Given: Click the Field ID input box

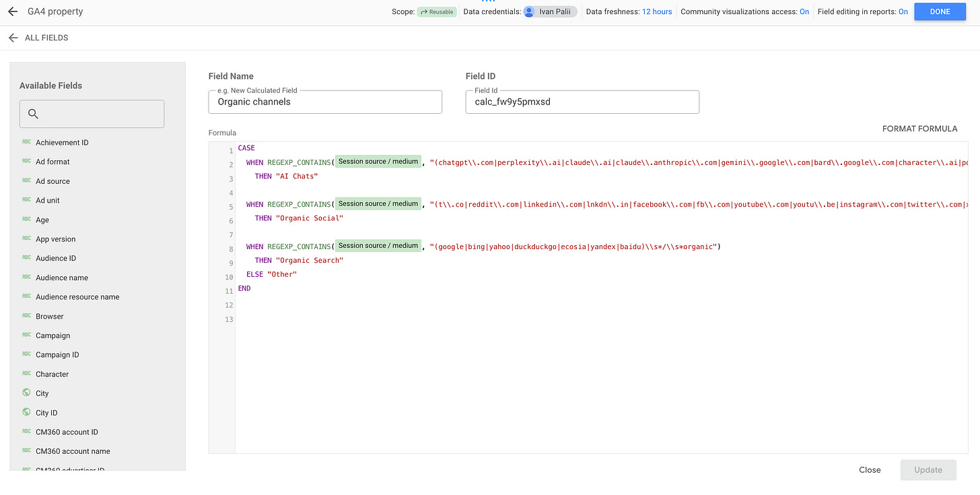Looking at the screenshot, I should 582,102.
